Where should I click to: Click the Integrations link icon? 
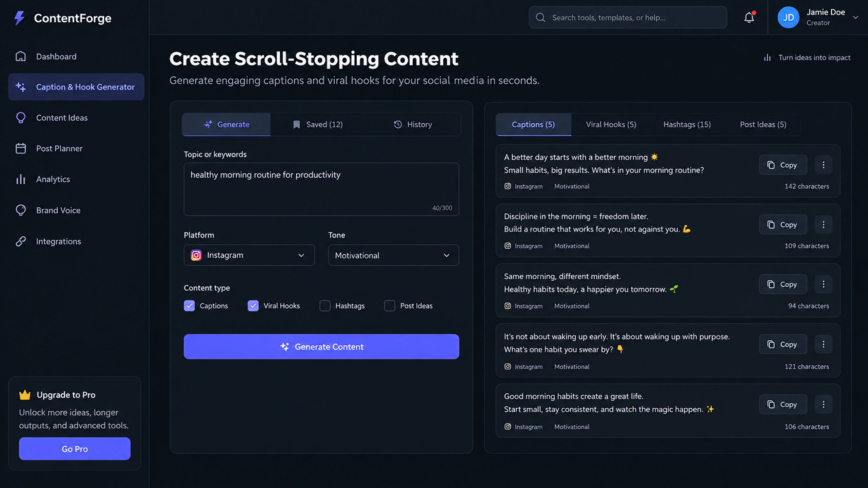[21, 241]
